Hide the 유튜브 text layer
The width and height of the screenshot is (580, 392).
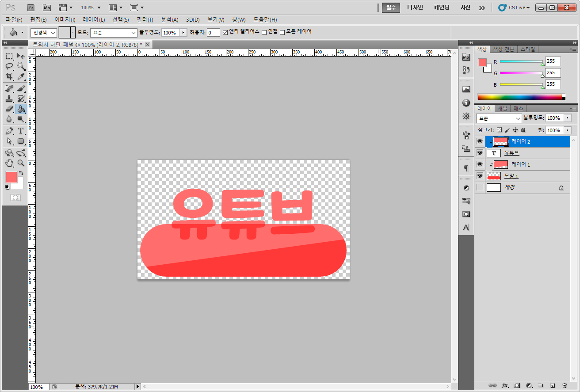click(480, 153)
